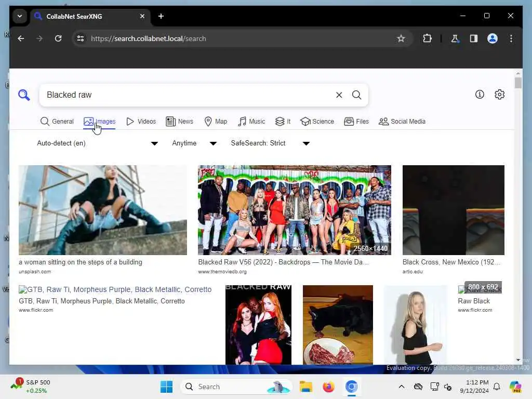Toggle the browser side panel
This screenshot has height=399, width=532.
474,38
